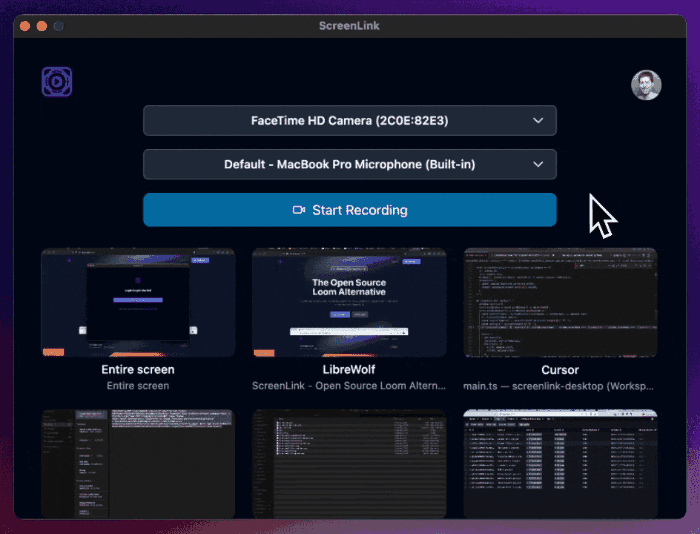Select the LibreWolf window thumbnail
The image size is (700, 534).
pyautogui.click(x=349, y=302)
